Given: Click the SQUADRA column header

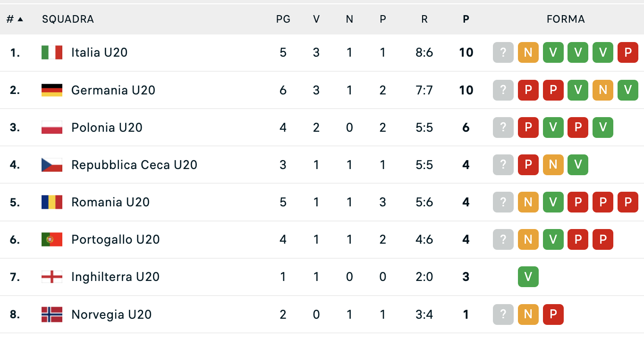Looking at the screenshot, I should (68, 19).
